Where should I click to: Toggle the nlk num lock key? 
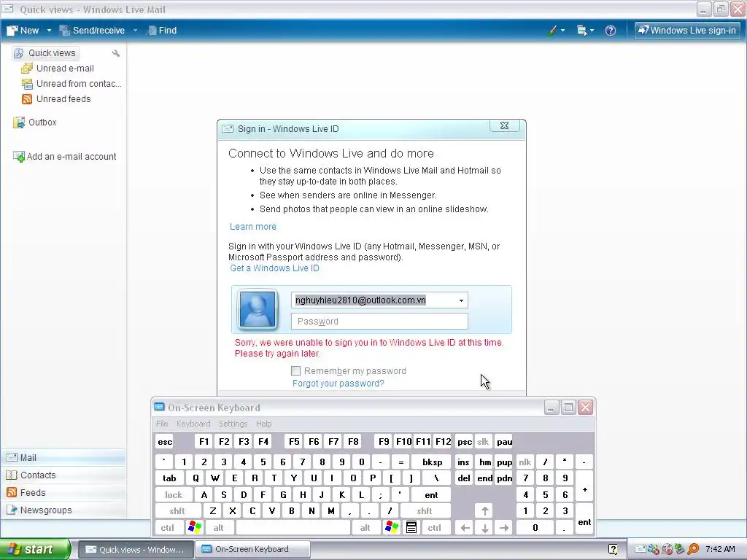(x=525, y=462)
